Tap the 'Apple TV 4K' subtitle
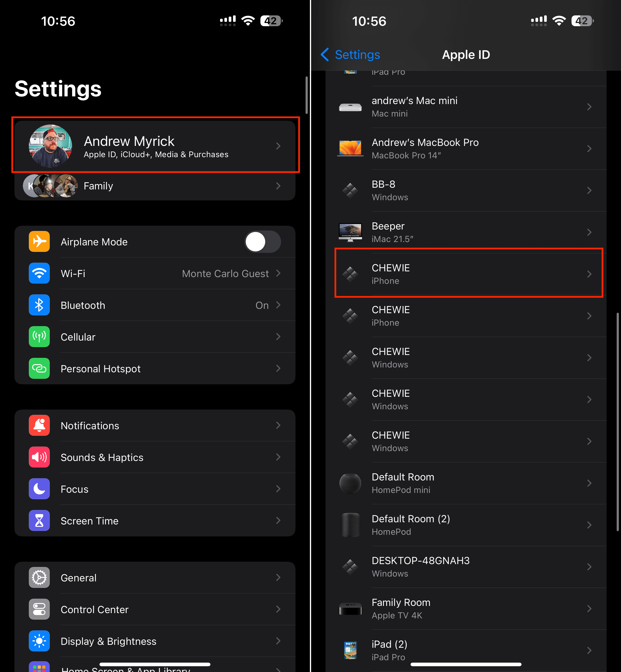 [x=397, y=616]
